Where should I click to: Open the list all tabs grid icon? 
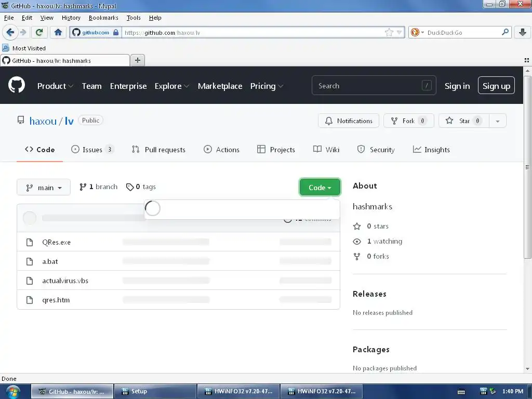527,60
